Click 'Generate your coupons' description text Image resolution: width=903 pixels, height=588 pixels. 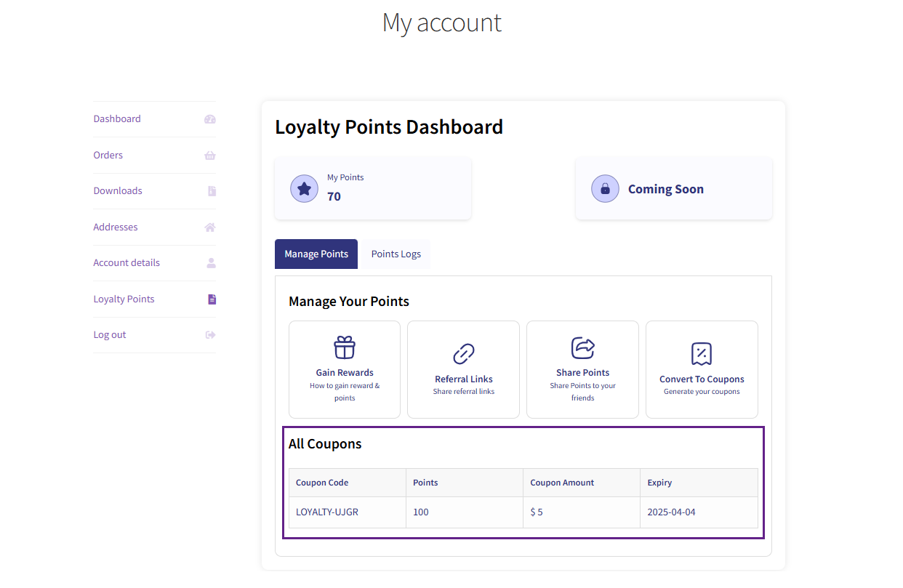click(702, 392)
